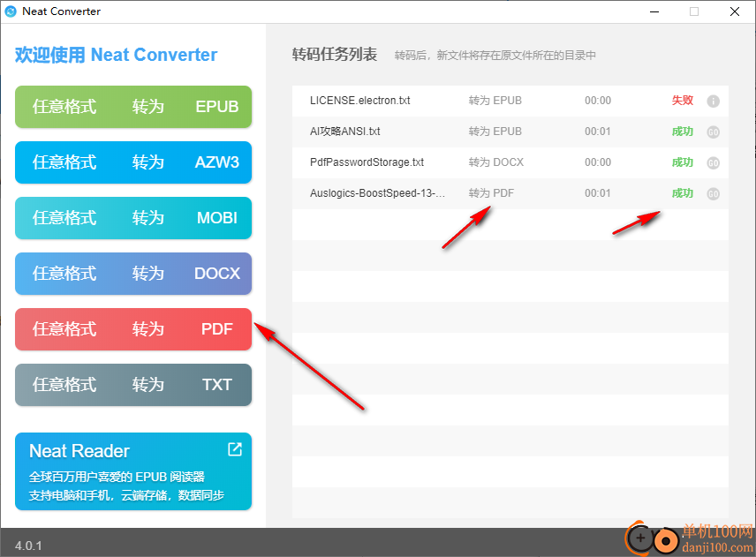Select the LICENSE.electron.txt file name
The image size is (756, 557).
click(x=359, y=101)
